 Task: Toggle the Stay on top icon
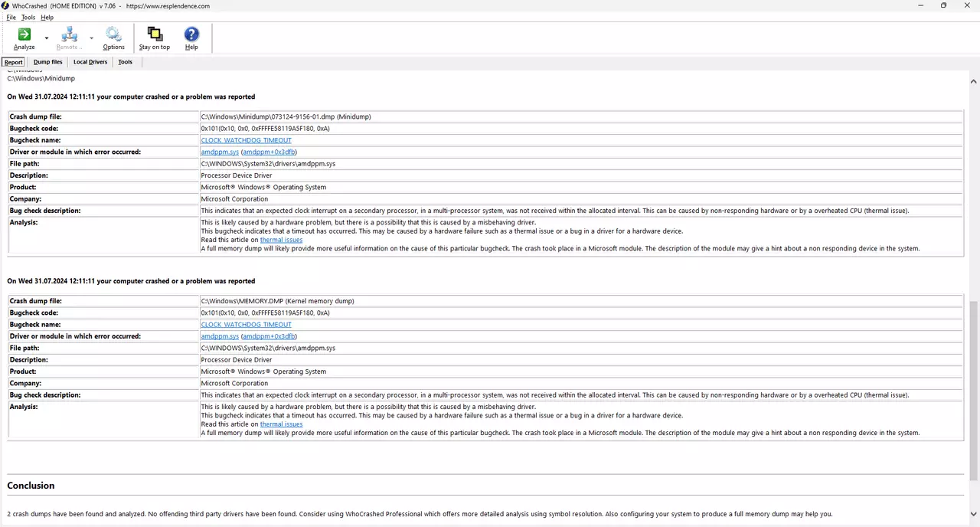155,34
